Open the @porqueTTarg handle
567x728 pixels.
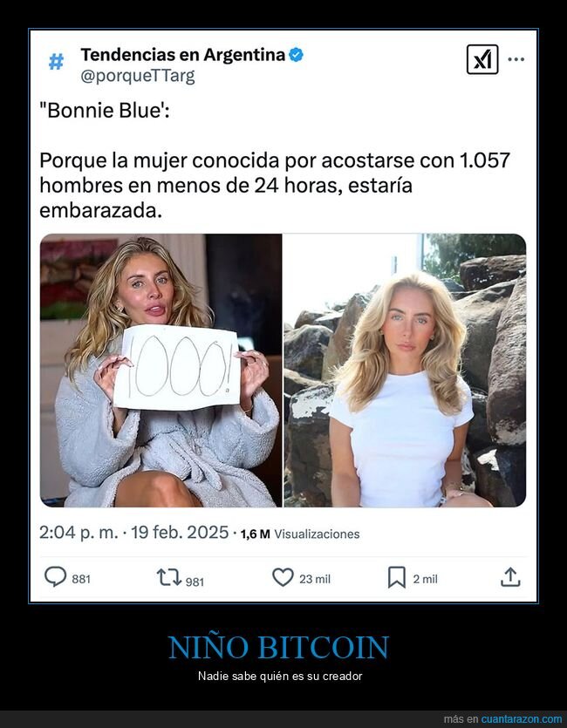pyautogui.click(x=138, y=76)
